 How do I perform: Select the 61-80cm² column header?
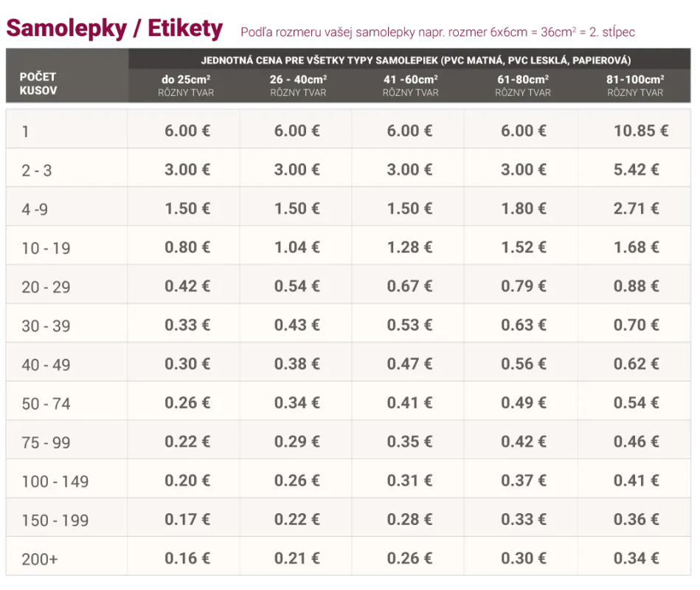pyautogui.click(x=523, y=85)
